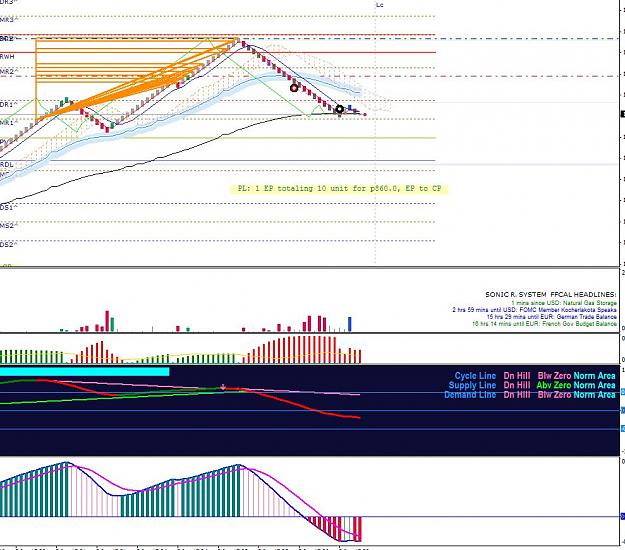
Task: Click the small pink dot ending the price line
Action: pyautogui.click(x=365, y=115)
